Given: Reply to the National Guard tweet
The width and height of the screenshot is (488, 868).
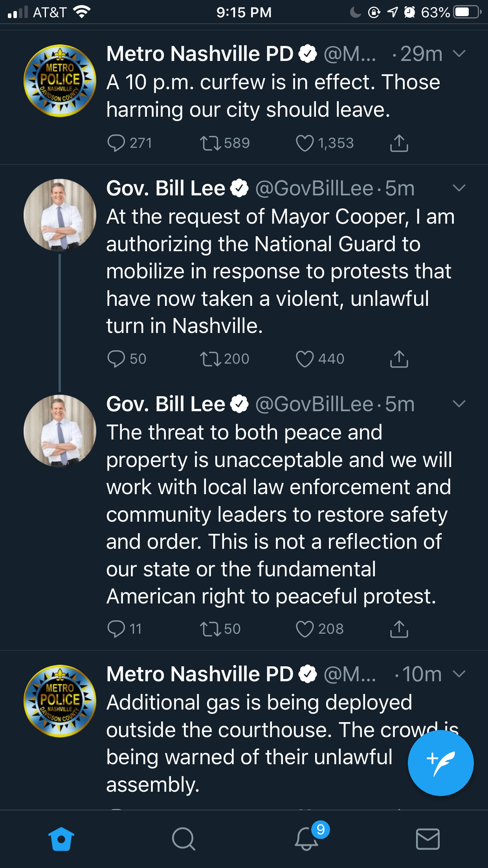Looking at the screenshot, I should click(x=116, y=359).
